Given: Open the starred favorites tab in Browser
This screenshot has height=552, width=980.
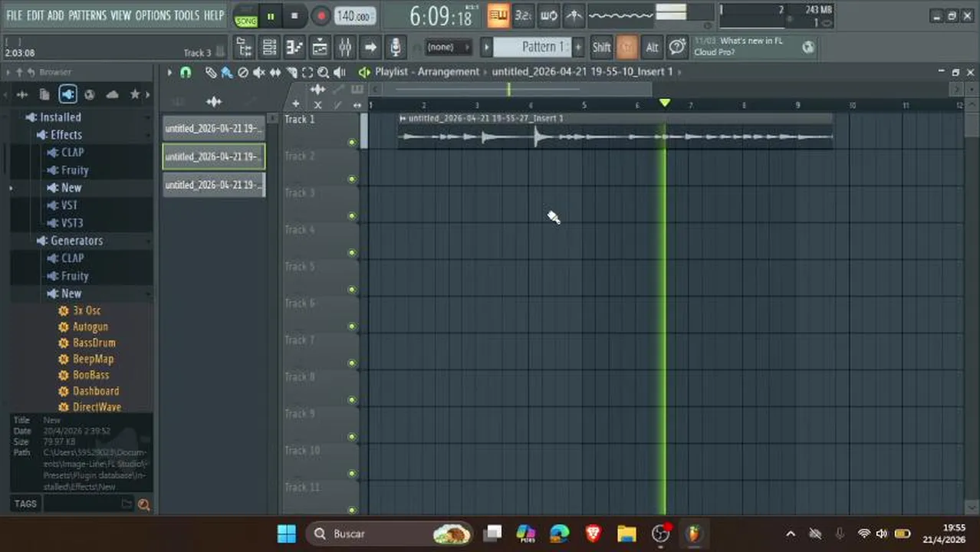Looking at the screenshot, I should 135,94.
